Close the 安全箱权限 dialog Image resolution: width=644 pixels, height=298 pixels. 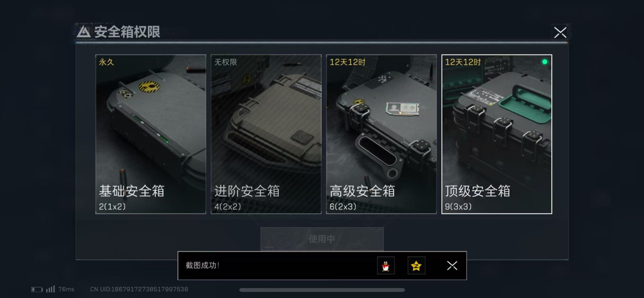tap(560, 33)
